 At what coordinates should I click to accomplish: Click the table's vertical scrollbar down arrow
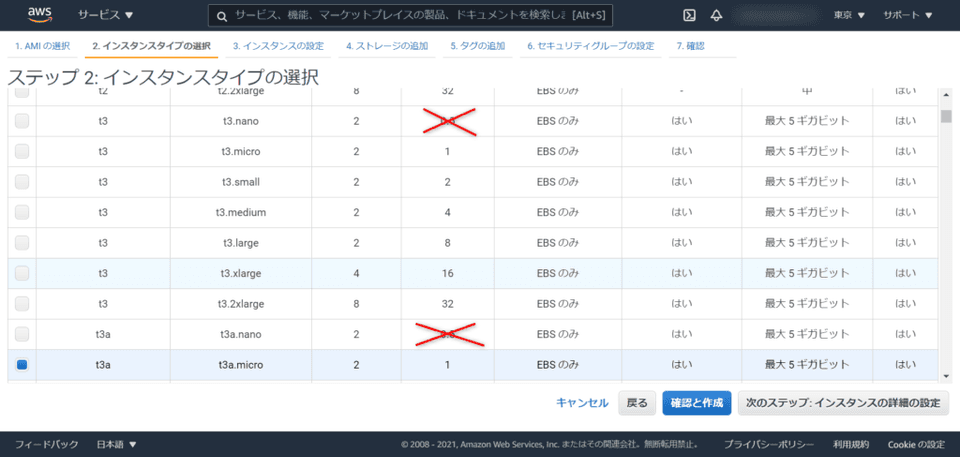946,375
